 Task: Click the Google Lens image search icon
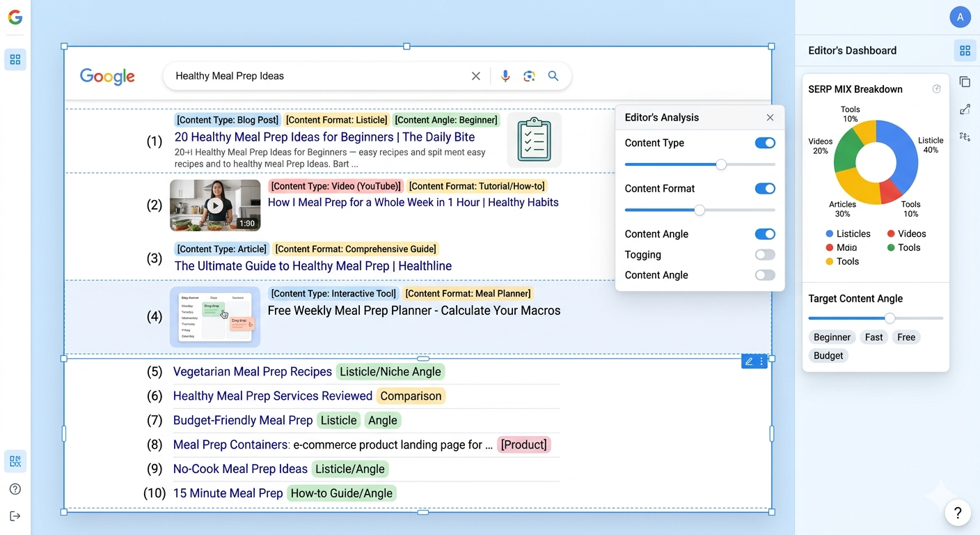pyautogui.click(x=529, y=76)
